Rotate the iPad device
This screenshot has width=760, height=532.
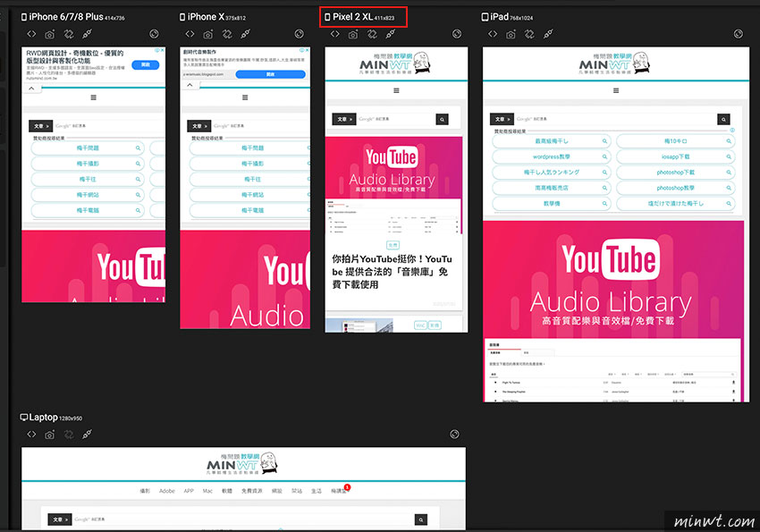pos(530,34)
